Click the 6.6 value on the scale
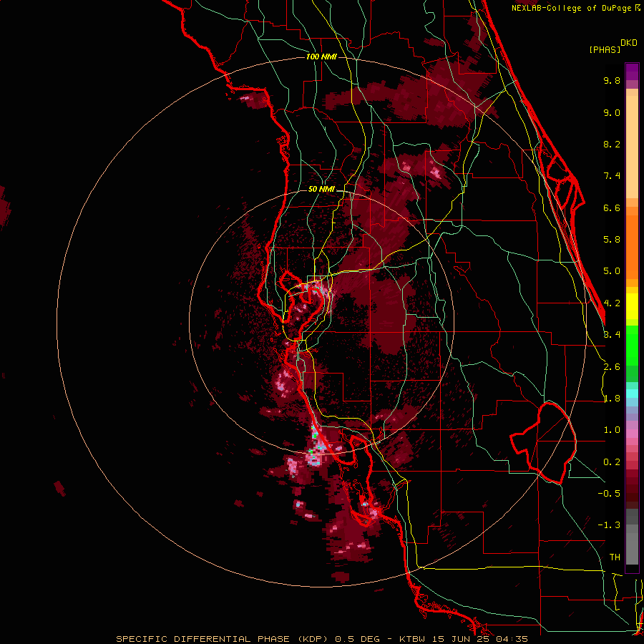This screenshot has width=644, height=644. point(612,208)
